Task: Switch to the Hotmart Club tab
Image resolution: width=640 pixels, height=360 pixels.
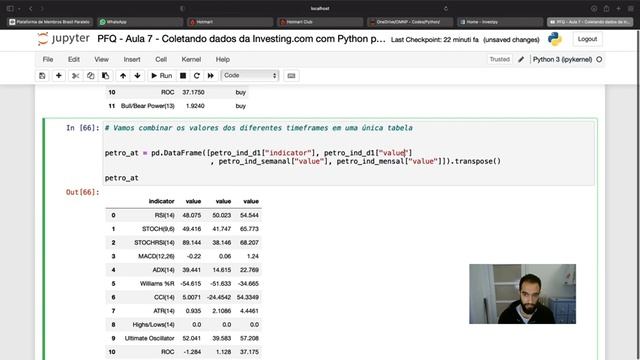Action: 320,22
